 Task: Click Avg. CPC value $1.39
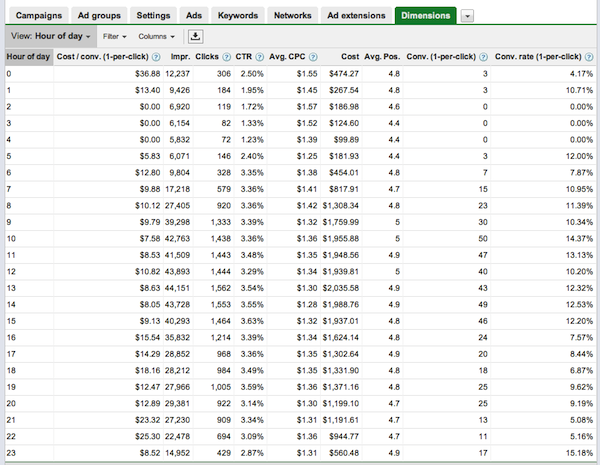307,140
